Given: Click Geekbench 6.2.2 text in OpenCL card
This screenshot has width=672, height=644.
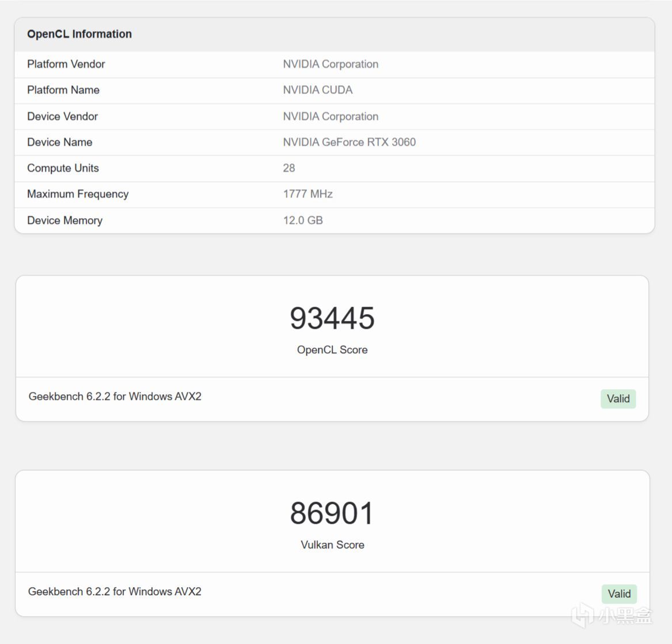Looking at the screenshot, I should (x=115, y=397).
